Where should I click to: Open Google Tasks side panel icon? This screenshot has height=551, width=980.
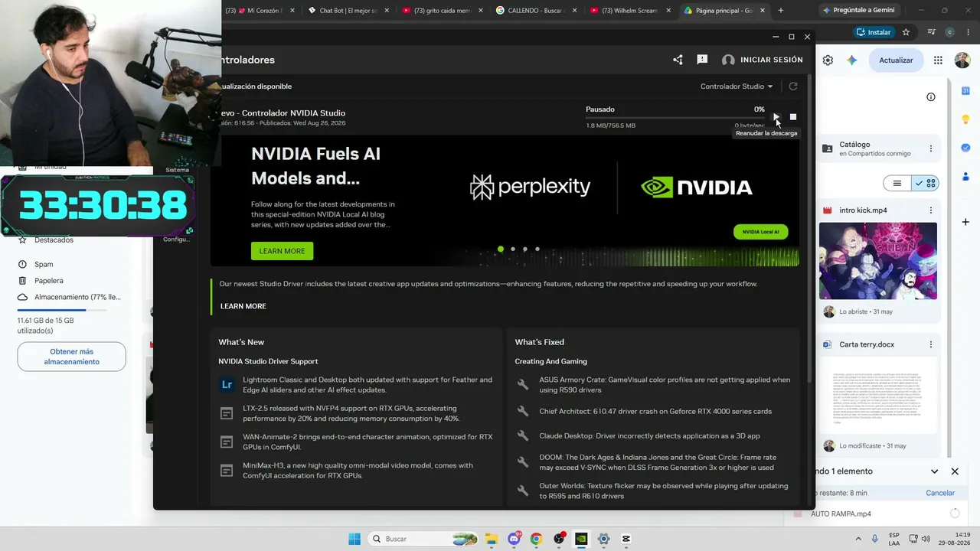click(965, 148)
